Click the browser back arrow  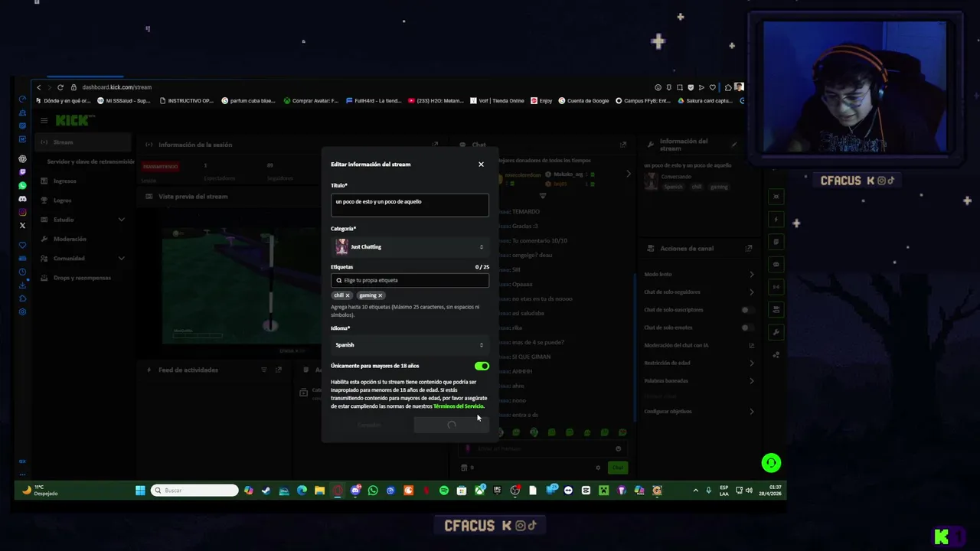(x=39, y=87)
